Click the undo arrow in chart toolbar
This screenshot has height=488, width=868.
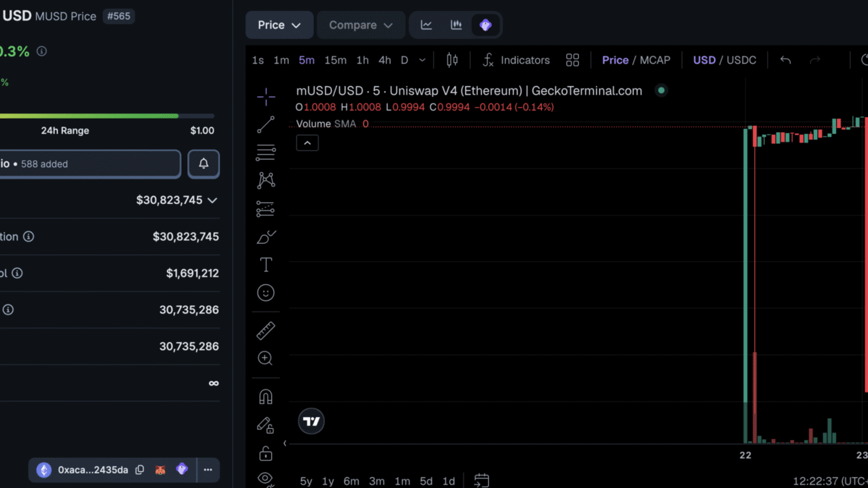(x=786, y=60)
